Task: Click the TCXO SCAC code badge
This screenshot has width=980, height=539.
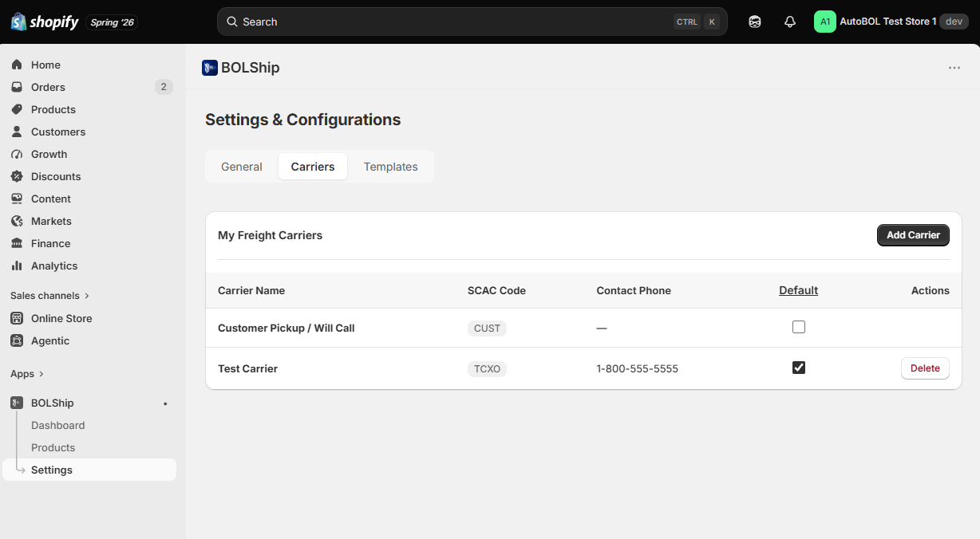Action: pos(487,368)
